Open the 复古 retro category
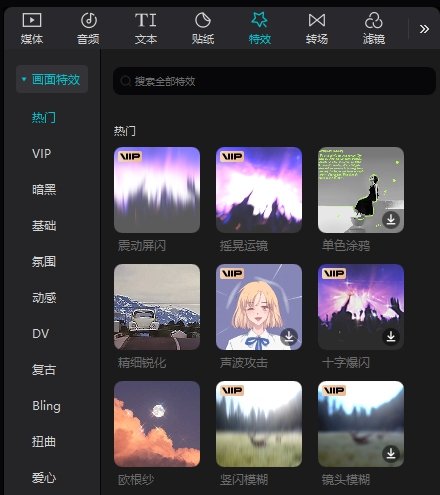 (x=44, y=370)
